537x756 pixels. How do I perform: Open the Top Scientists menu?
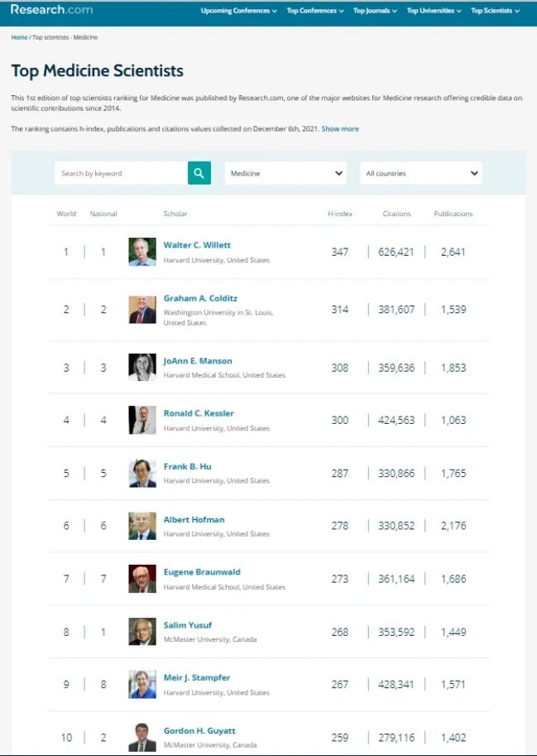495,11
